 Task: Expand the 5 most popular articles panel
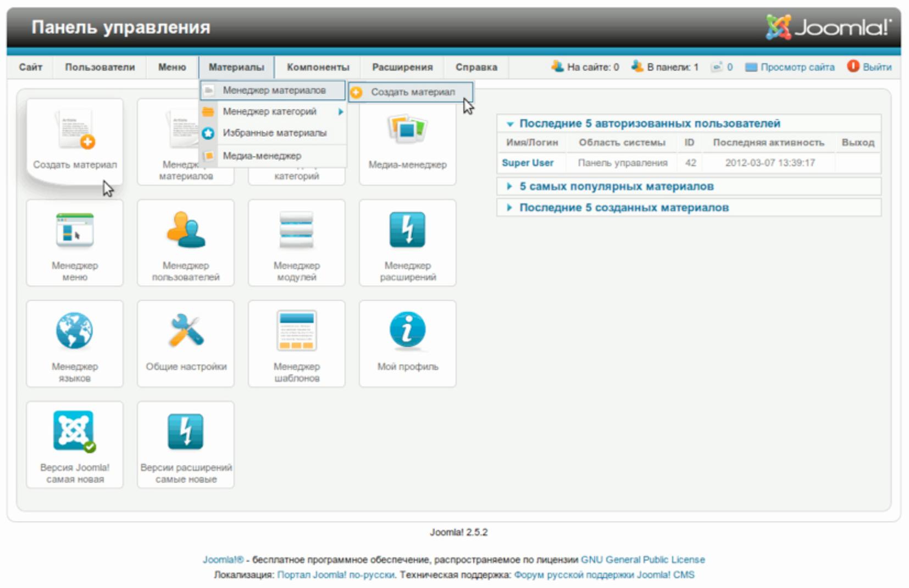click(x=616, y=186)
